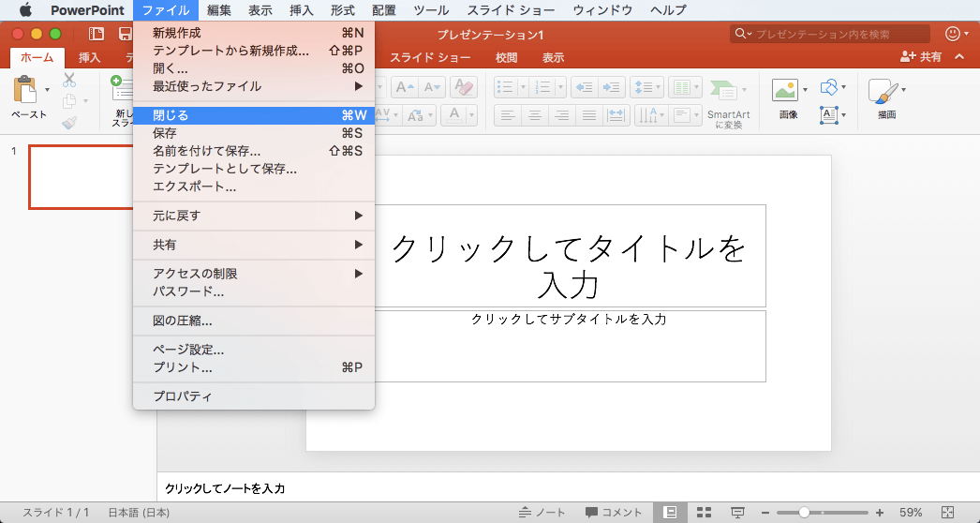980x523 pixels.
Task: Click SmartArtに変換 button
Action: [x=729, y=104]
